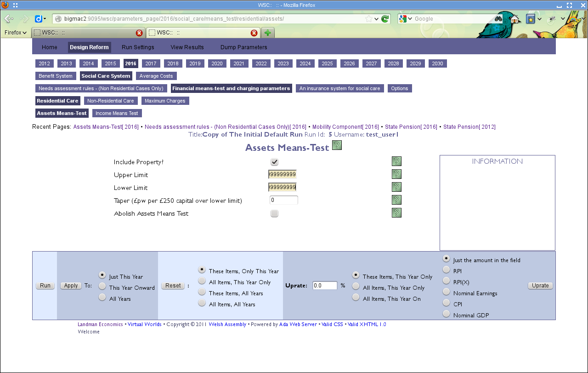Enable the Abolish Assets Means Test checkbox
Viewport: 588px width, 373px height.
[274, 213]
